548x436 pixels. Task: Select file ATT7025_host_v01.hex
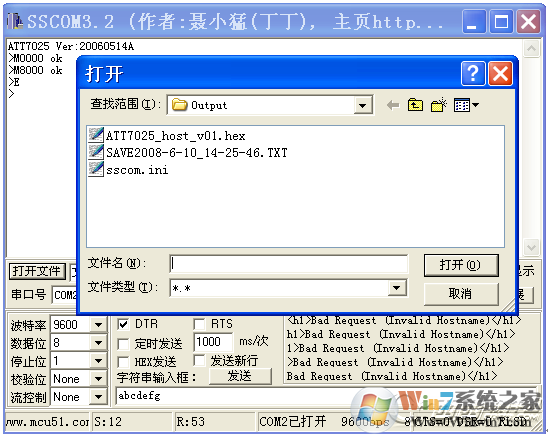[175, 136]
